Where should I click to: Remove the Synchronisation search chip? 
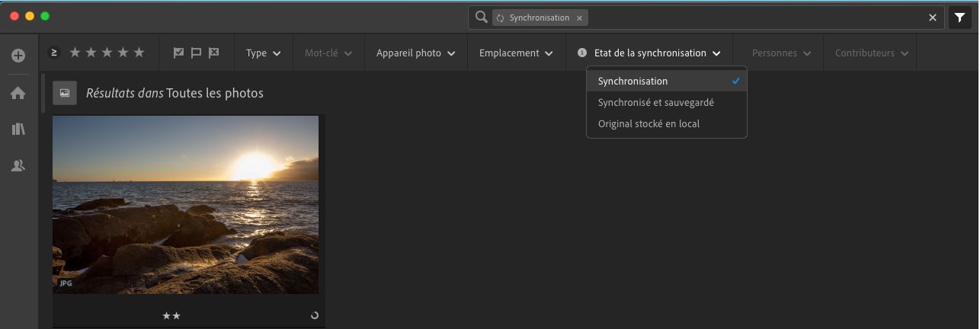(x=579, y=18)
